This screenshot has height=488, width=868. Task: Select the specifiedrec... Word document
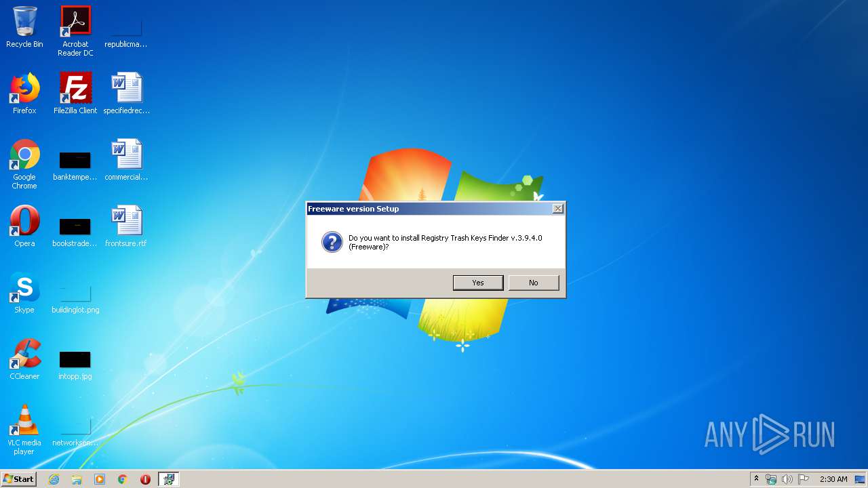(126, 94)
